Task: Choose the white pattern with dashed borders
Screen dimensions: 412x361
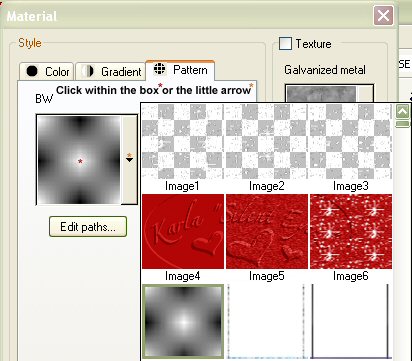Action: [x=267, y=322]
